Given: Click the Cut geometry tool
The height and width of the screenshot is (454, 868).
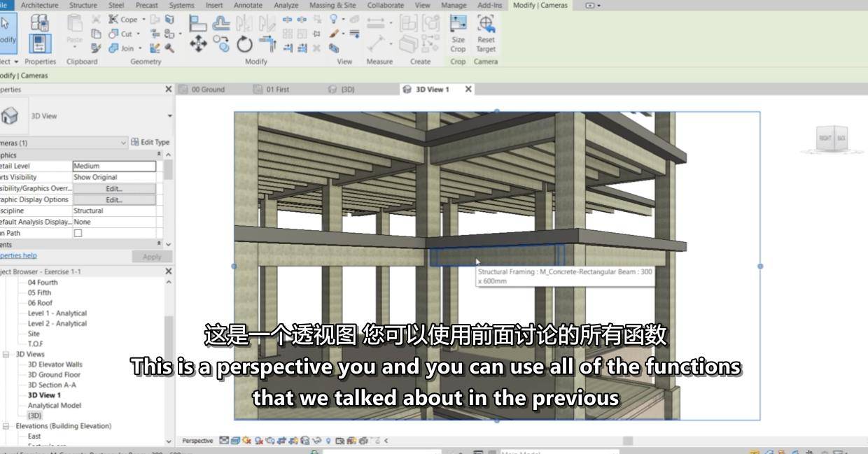Looking at the screenshot, I should click(x=121, y=34).
